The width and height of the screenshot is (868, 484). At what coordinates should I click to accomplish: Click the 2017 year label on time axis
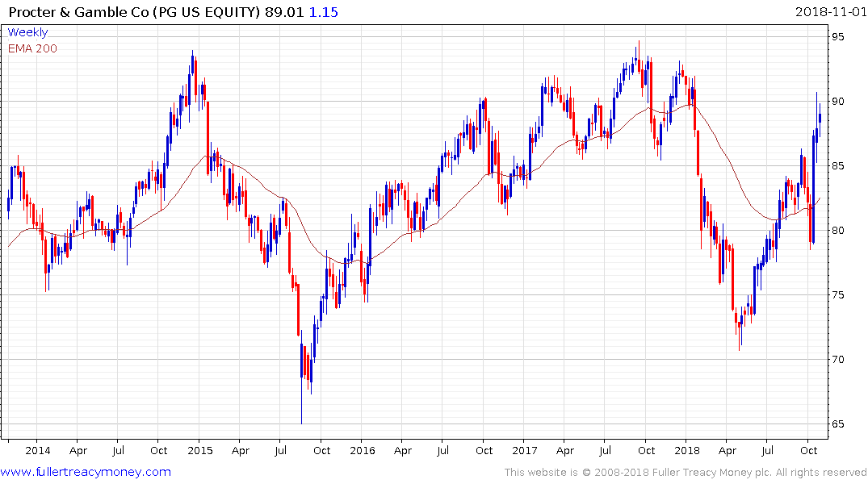coord(524,451)
